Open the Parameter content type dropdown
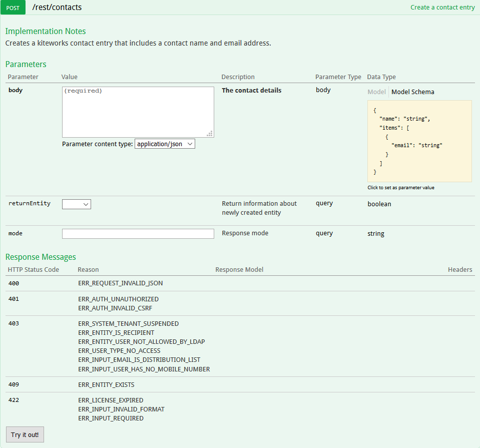Viewport: 480px width, 448px height. click(165, 144)
